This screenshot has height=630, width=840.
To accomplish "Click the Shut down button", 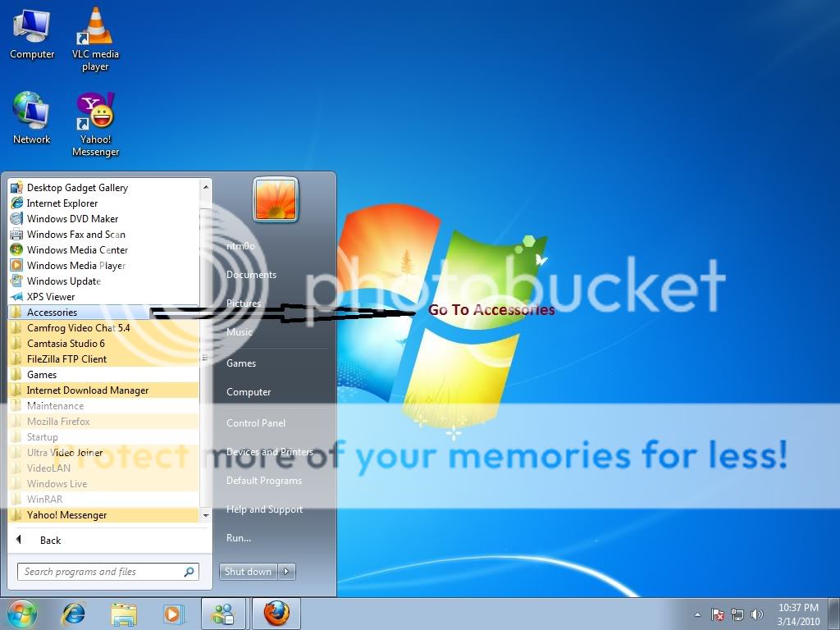I will point(248,572).
